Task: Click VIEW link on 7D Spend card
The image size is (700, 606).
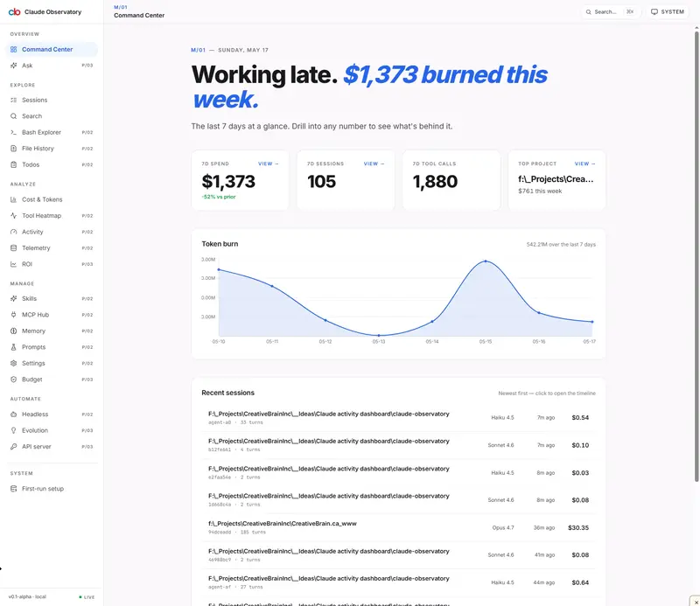Action: point(269,164)
